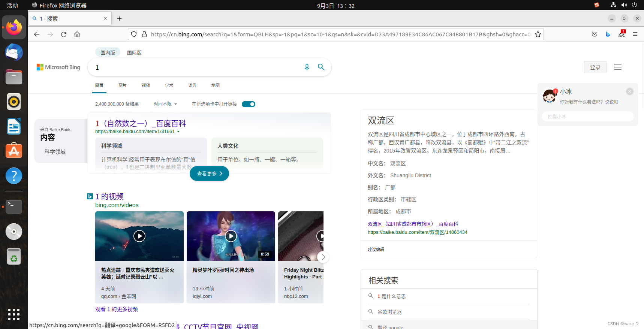Save page to Pocket

pyautogui.click(x=595, y=34)
